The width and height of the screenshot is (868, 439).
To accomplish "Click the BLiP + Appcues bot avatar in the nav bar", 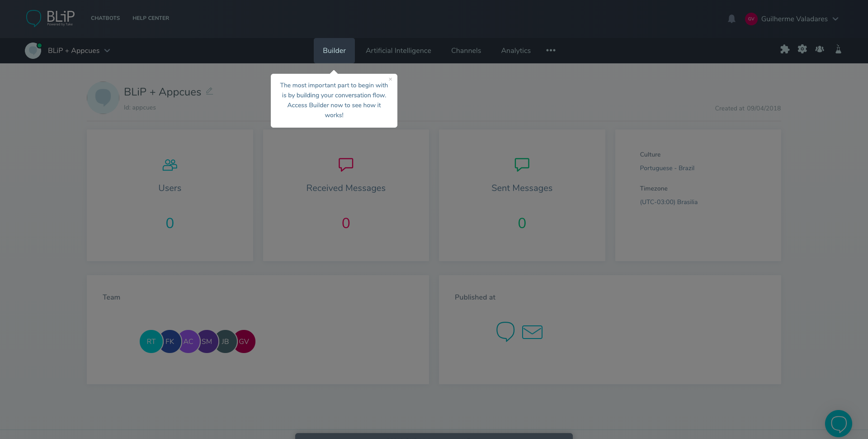I will tap(33, 51).
